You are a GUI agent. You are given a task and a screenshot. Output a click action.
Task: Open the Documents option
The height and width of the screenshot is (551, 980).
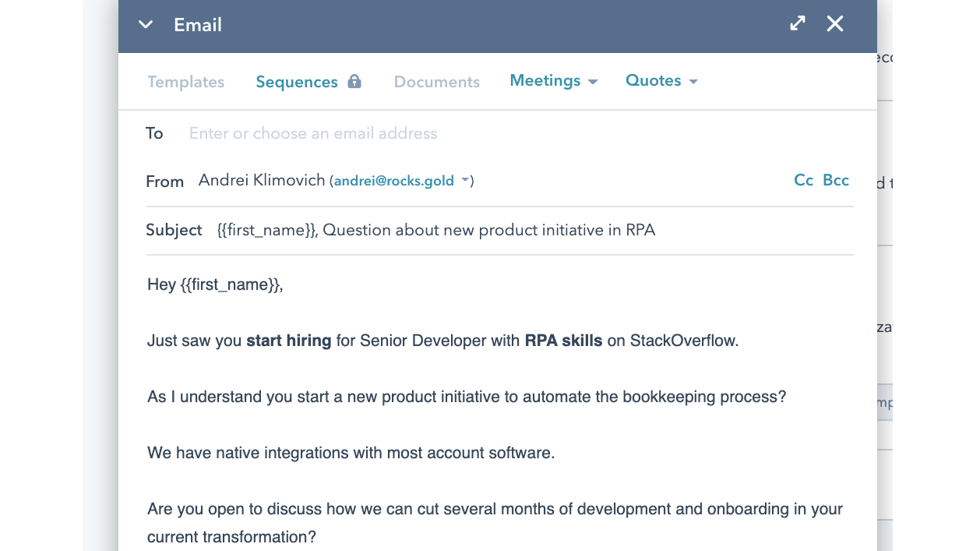coord(436,82)
